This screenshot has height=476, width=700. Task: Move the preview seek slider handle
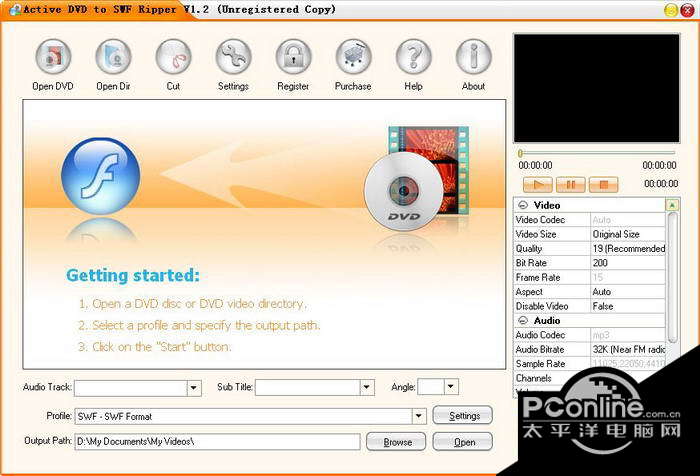pos(520,154)
